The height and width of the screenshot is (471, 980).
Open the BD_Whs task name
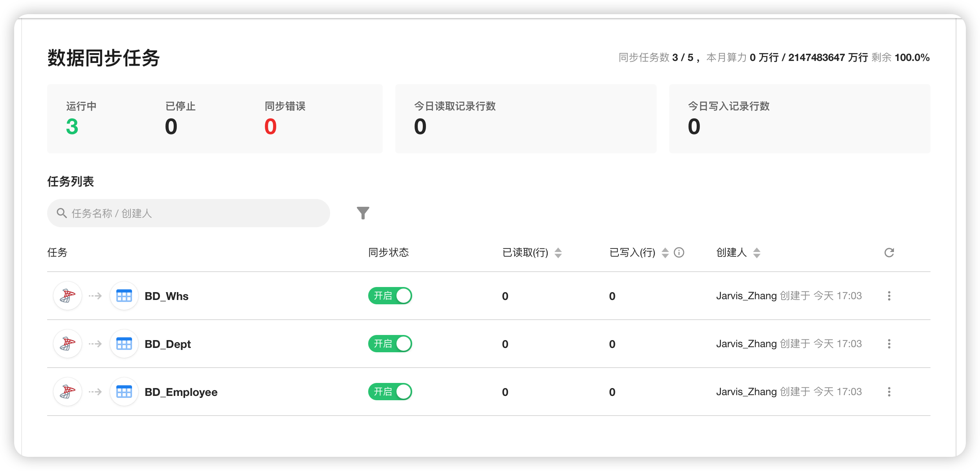tap(167, 296)
